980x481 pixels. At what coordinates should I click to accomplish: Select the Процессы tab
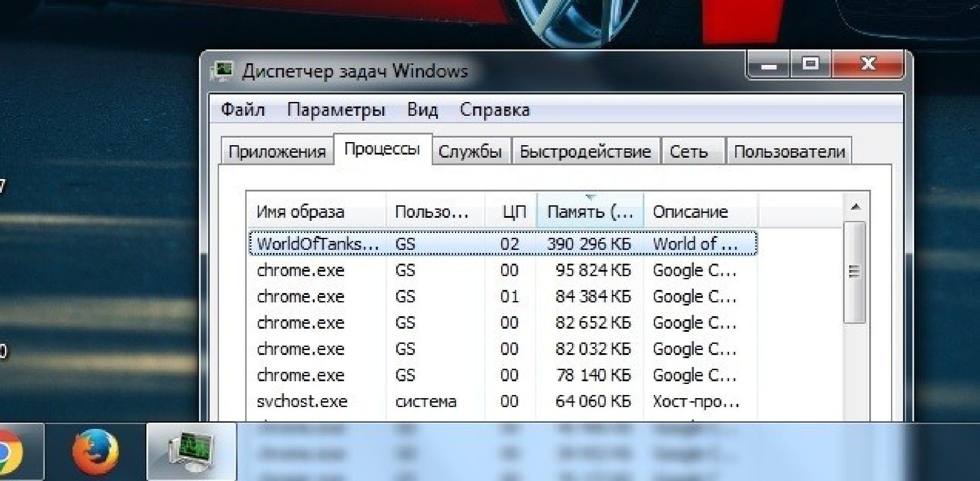coord(382,149)
